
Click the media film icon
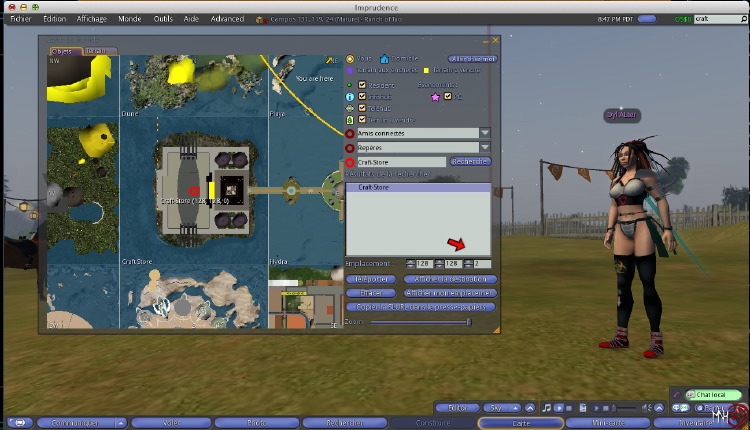(x=583, y=408)
